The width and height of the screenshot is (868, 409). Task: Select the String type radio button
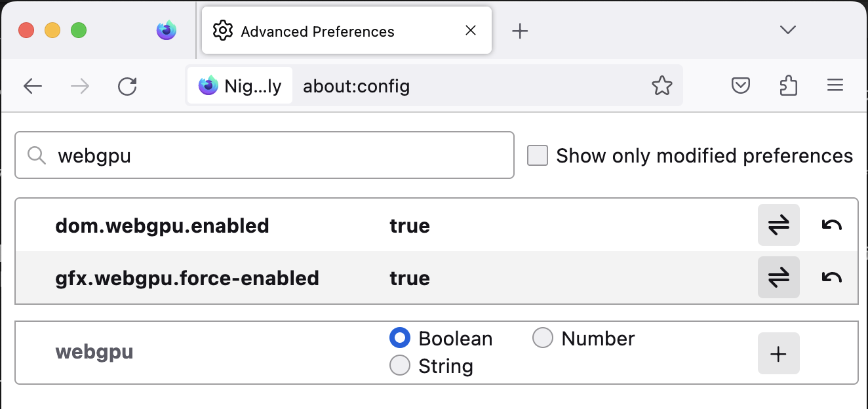pos(400,365)
